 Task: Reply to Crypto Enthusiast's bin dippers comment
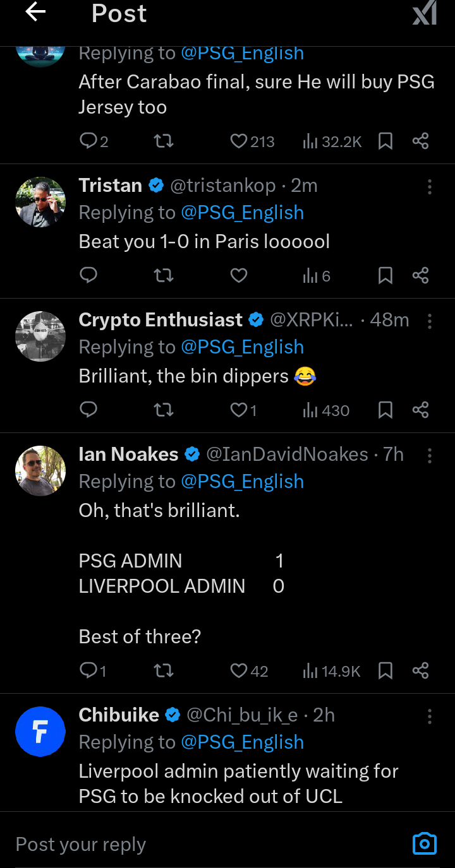(89, 410)
